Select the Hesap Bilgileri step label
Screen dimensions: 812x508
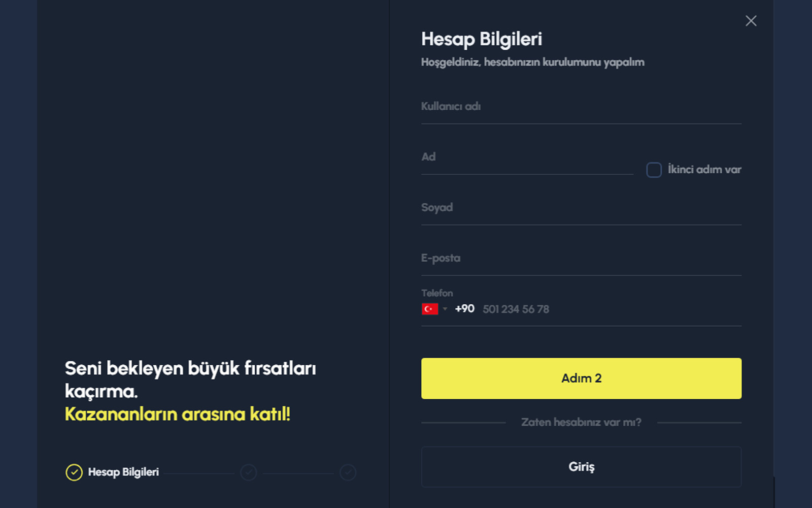coord(123,472)
